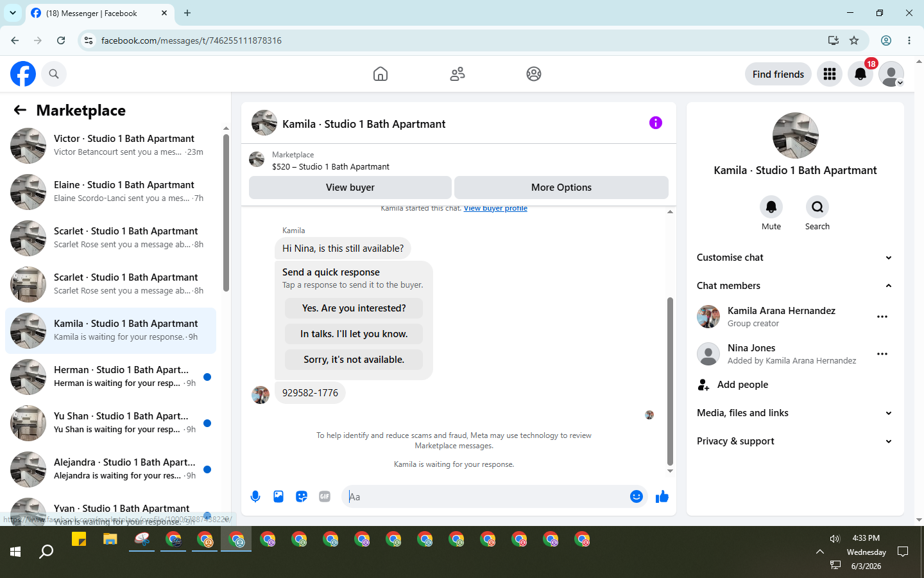Open Kamila Arana Hernandez member entry
Viewport: 924px width, 578px height.
tap(781, 317)
